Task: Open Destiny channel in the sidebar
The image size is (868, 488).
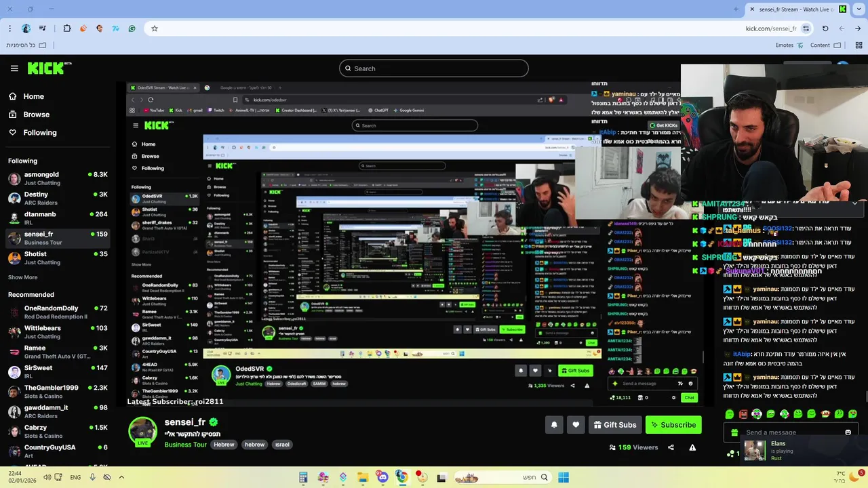Action: (x=58, y=199)
